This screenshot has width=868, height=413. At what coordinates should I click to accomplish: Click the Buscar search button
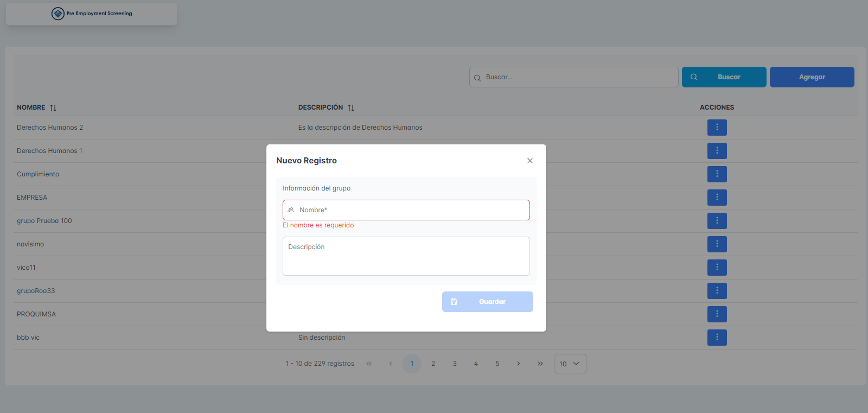[x=724, y=77]
